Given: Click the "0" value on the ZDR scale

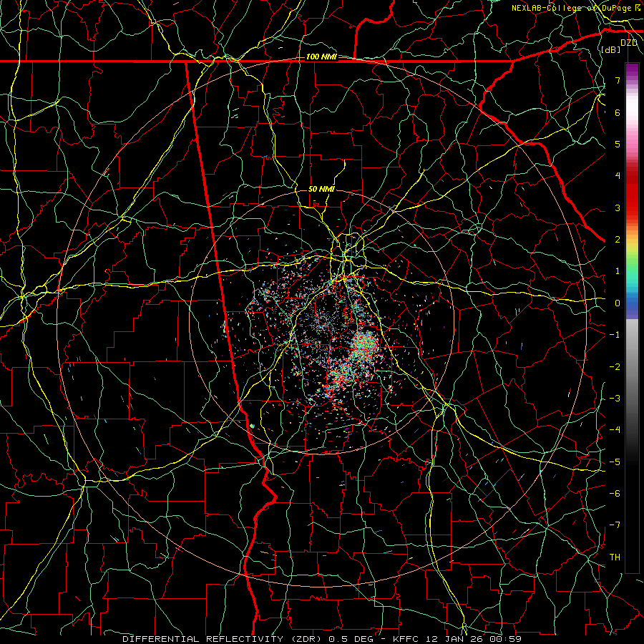Looking at the screenshot, I should pyautogui.click(x=618, y=303).
